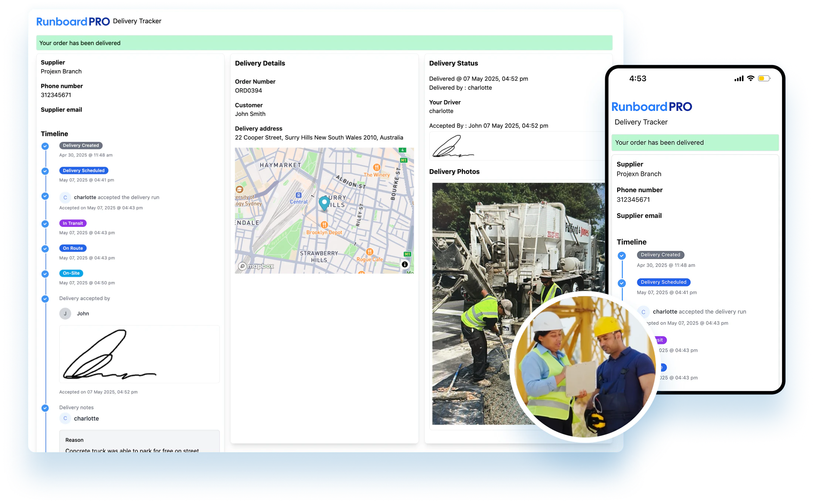The height and width of the screenshot is (504, 813).
Task: Open the Delivery Details panel
Action: [x=260, y=63]
